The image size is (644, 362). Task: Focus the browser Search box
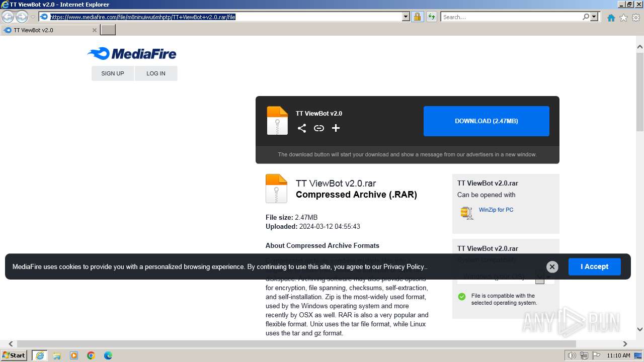tap(511, 17)
